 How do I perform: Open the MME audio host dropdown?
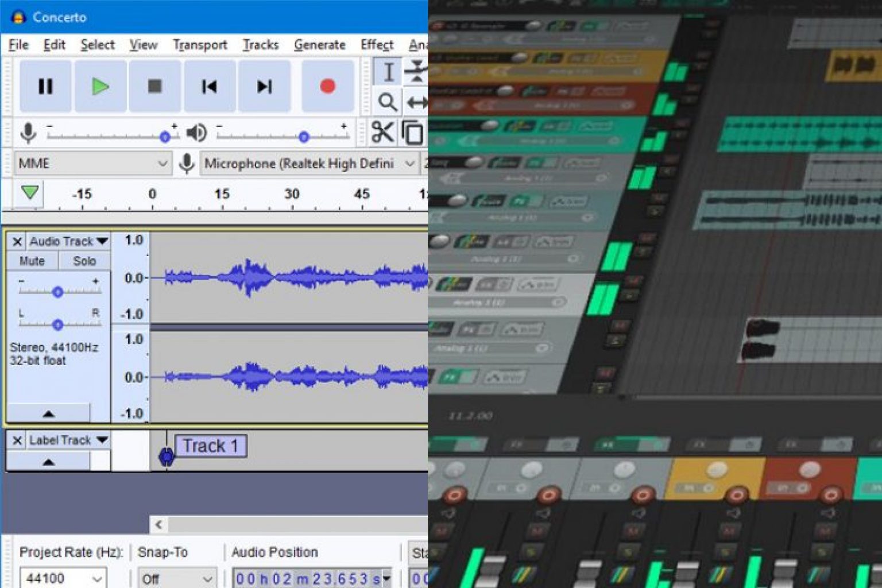[x=92, y=164]
